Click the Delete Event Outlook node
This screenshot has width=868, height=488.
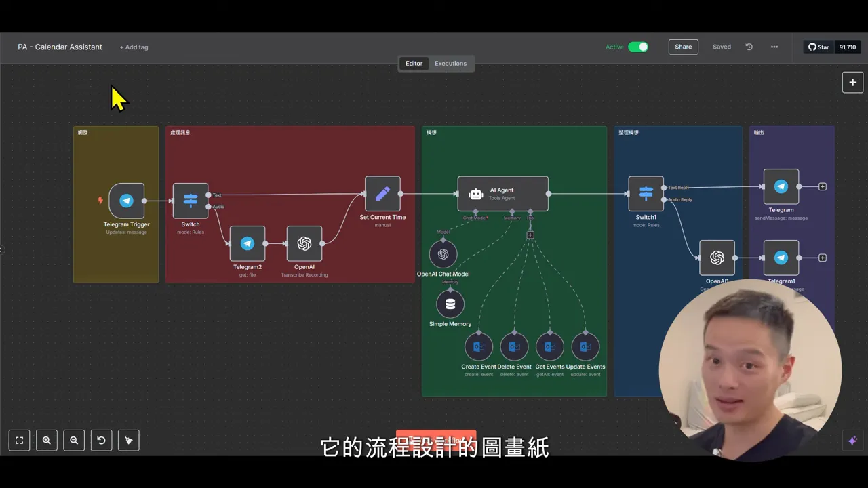514,347
